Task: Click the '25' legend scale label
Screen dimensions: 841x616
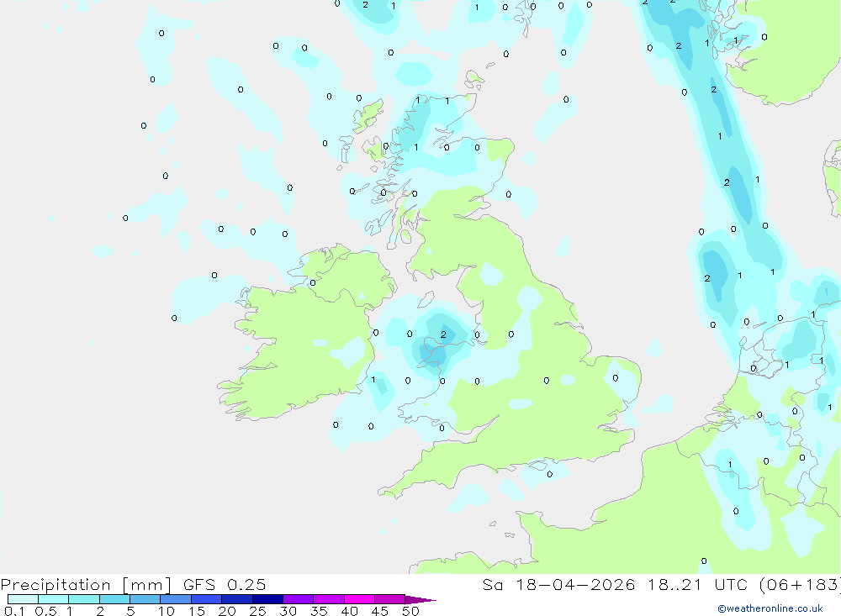Action: 258,611
